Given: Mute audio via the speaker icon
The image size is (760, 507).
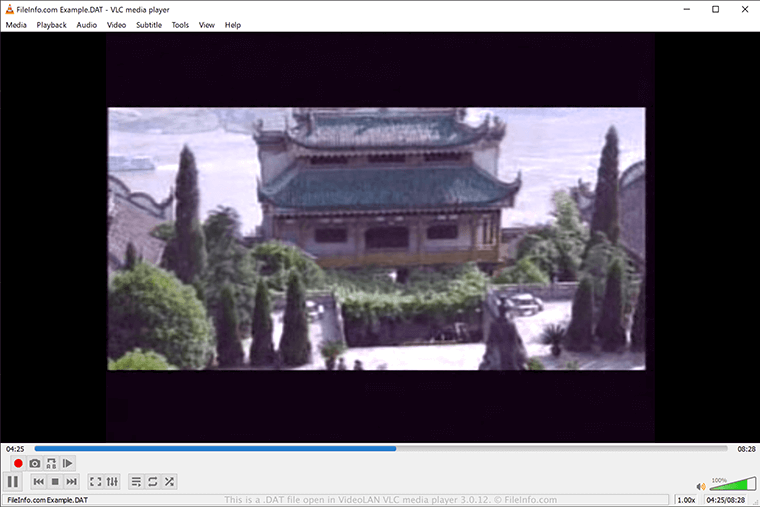Looking at the screenshot, I should point(701,487).
